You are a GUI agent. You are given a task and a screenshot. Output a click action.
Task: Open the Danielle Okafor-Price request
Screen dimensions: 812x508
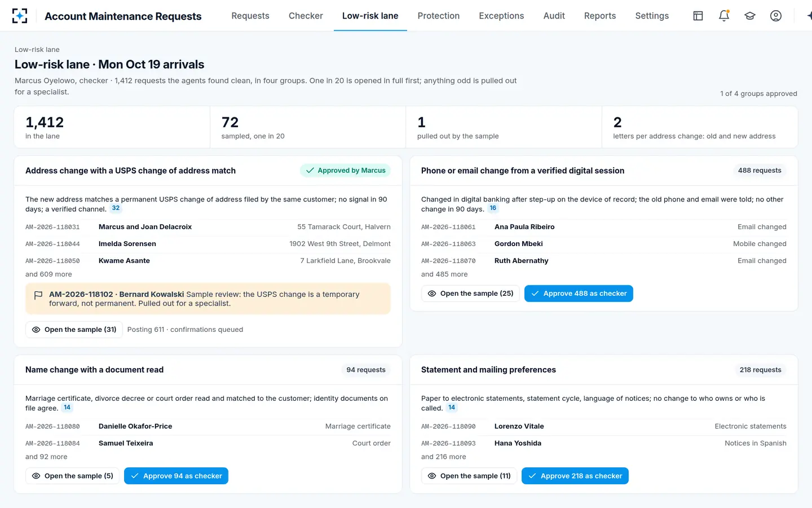(208, 426)
